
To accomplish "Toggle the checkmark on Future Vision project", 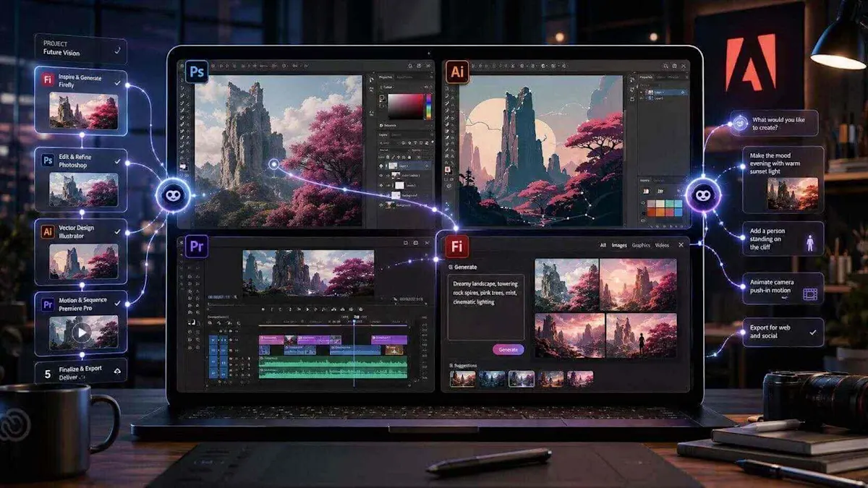I will 117,51.
